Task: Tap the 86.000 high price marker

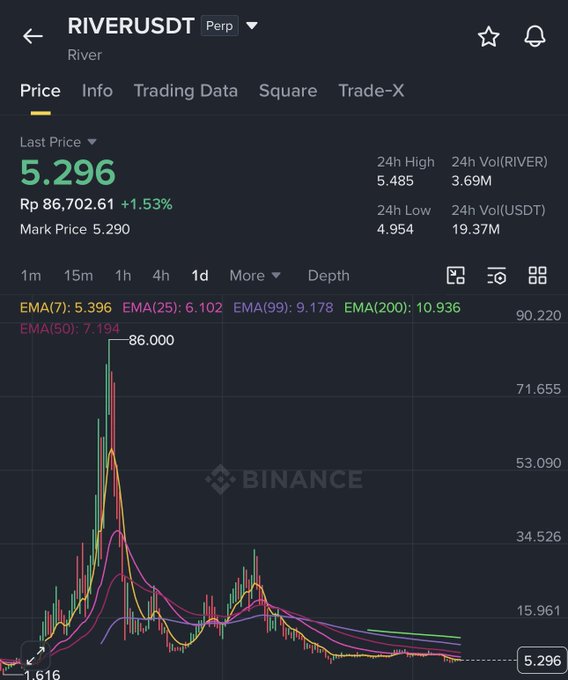Action: pos(151,340)
